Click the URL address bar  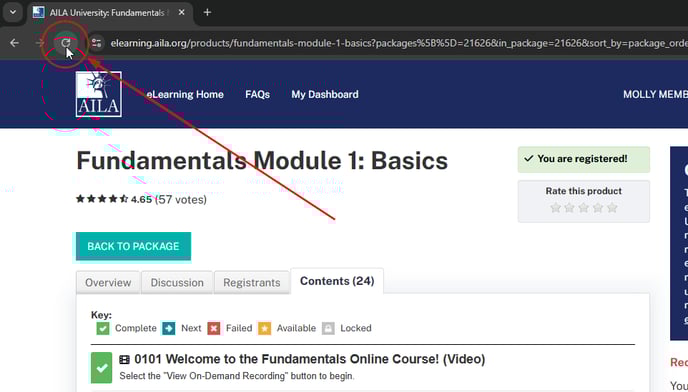pyautogui.click(x=397, y=43)
